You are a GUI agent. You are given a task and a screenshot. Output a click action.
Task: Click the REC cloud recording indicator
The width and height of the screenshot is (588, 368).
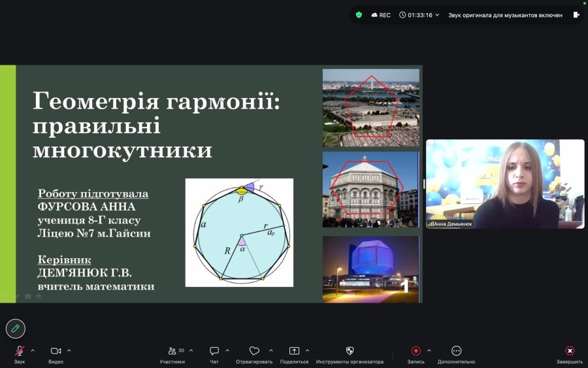point(381,15)
